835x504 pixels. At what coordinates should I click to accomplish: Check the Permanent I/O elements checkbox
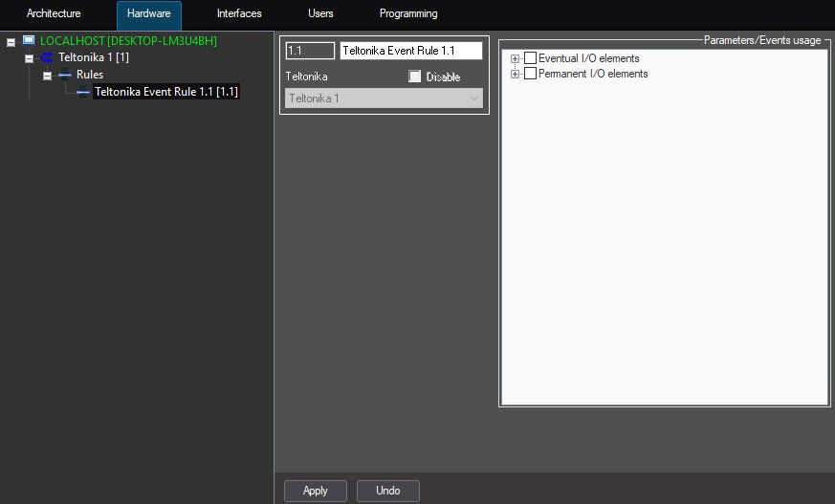pyautogui.click(x=531, y=74)
